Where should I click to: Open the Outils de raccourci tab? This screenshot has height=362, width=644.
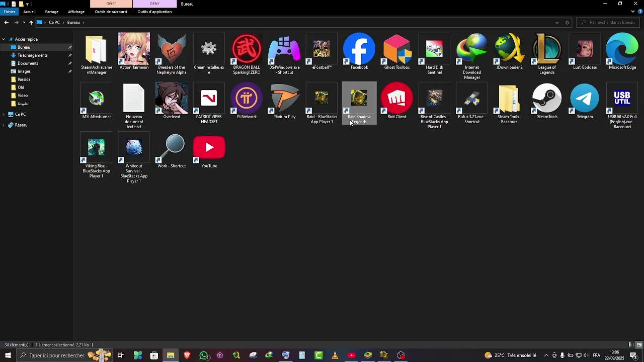click(111, 12)
